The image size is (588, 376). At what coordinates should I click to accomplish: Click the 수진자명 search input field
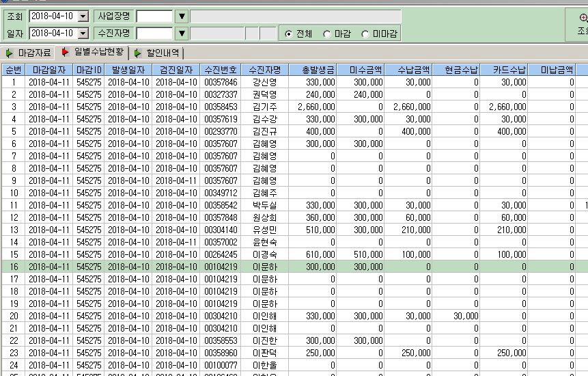click(x=154, y=33)
